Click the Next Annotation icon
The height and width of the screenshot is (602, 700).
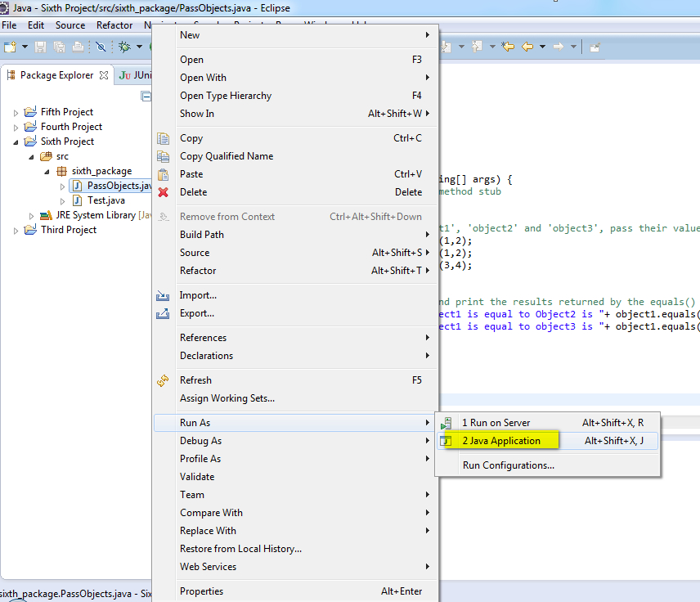(446, 47)
